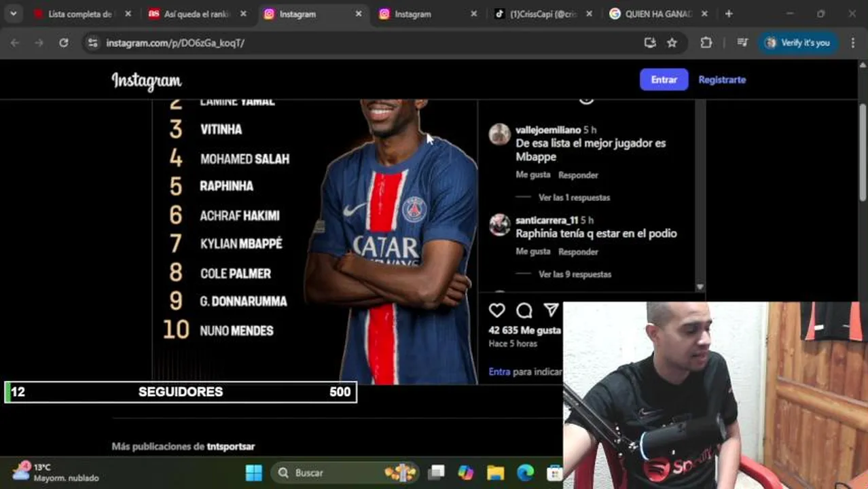Close the 'Lista completa de' tab
This screenshot has height=489, width=868.
click(x=128, y=14)
